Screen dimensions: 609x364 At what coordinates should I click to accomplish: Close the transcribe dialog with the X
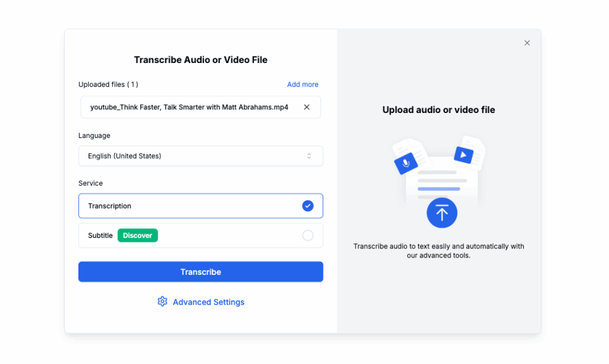(527, 43)
